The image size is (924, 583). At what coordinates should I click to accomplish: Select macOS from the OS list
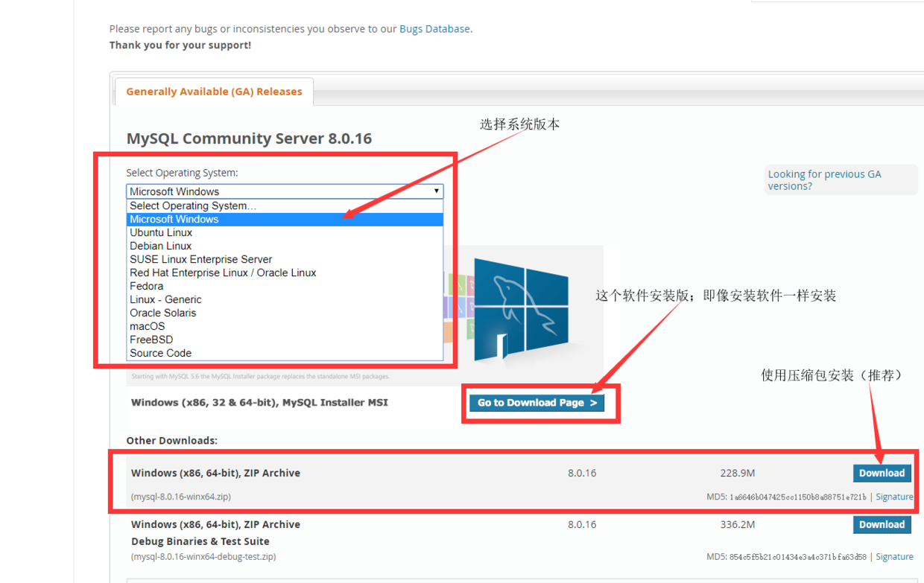click(x=285, y=326)
